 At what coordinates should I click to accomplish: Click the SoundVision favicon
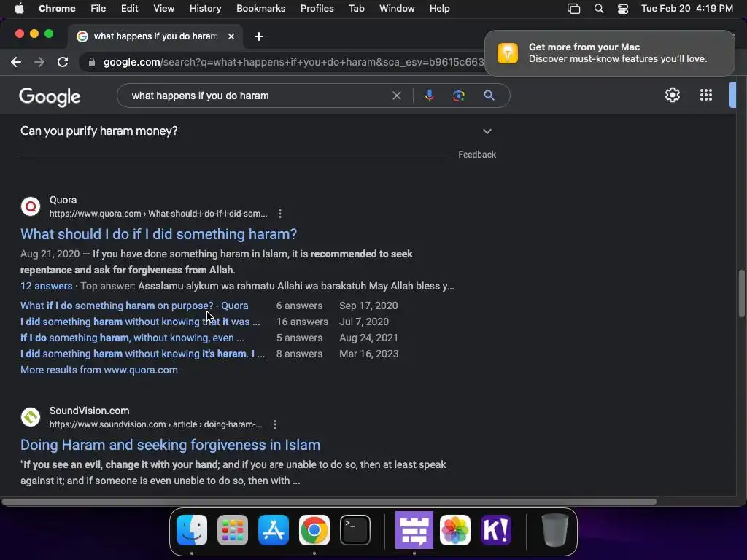point(31,417)
